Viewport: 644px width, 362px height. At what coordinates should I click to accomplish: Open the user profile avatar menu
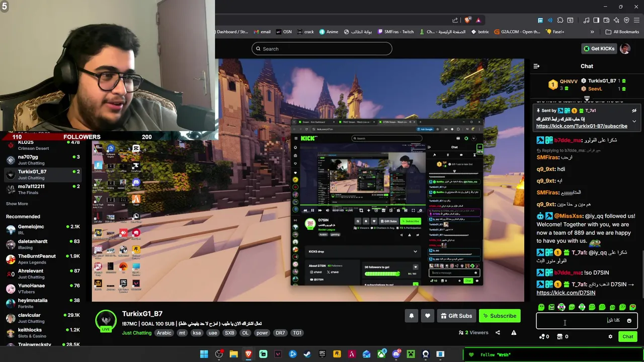pyautogui.click(x=625, y=49)
